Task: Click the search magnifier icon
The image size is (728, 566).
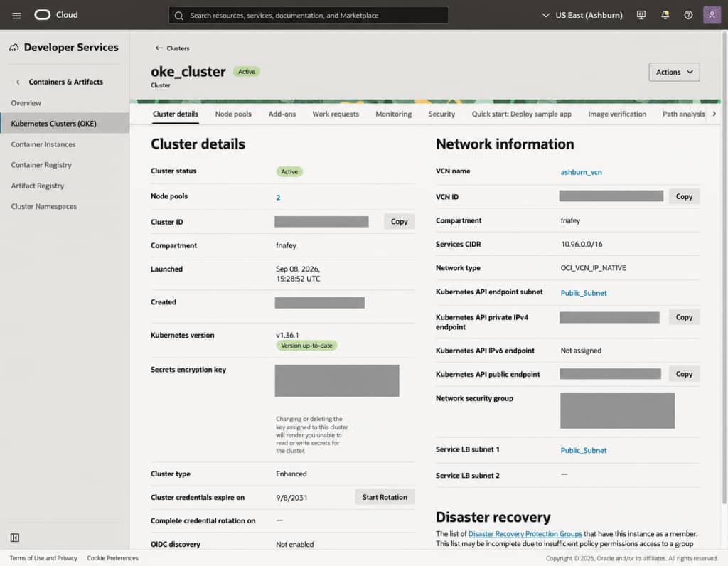Action: (178, 16)
